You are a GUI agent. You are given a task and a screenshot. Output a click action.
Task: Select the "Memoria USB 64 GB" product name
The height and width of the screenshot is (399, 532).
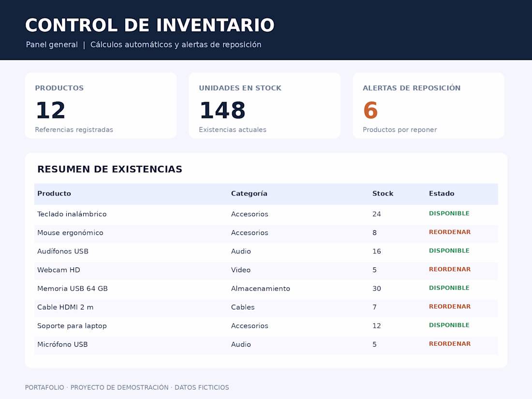tap(72, 289)
